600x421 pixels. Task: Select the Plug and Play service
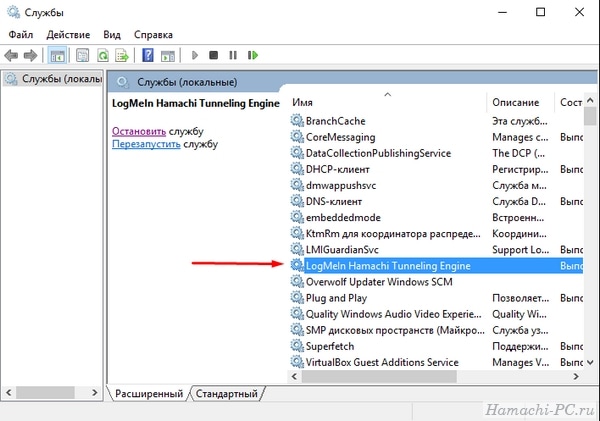click(436, 298)
